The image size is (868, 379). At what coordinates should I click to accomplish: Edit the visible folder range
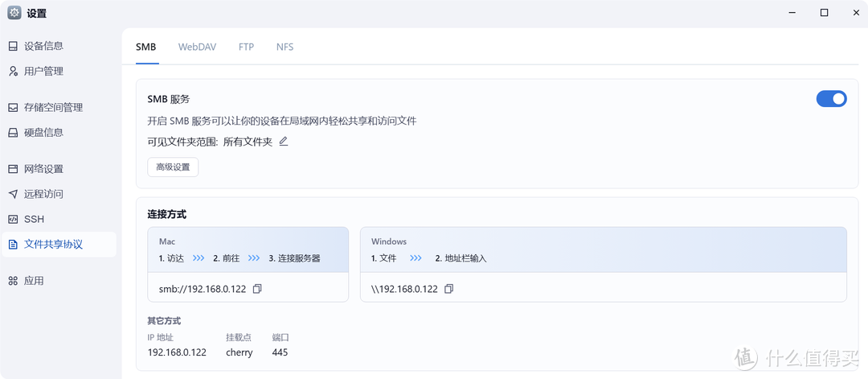283,142
